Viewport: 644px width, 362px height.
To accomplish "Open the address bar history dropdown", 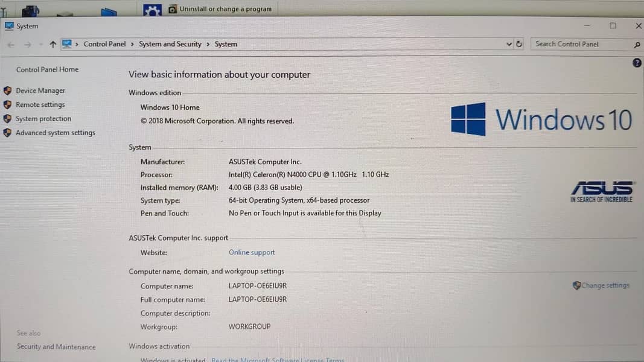I will coord(509,44).
